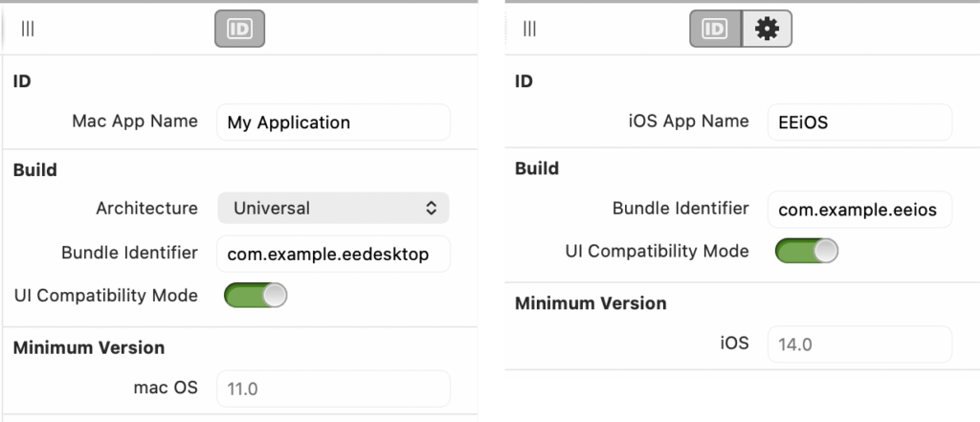Click the com.example.eeios bundle identifier field
Screen dimensions: 980x422
859,209
